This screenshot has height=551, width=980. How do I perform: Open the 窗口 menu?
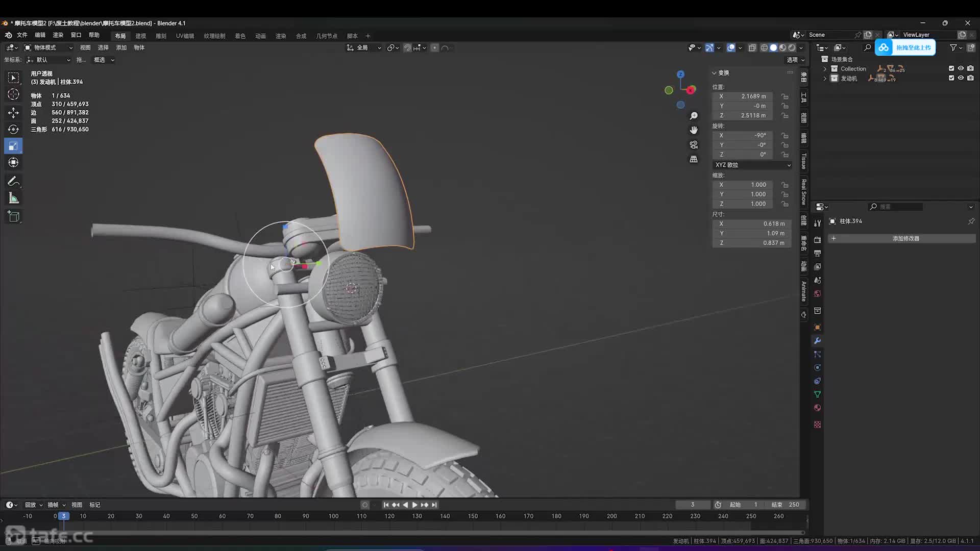[76, 35]
